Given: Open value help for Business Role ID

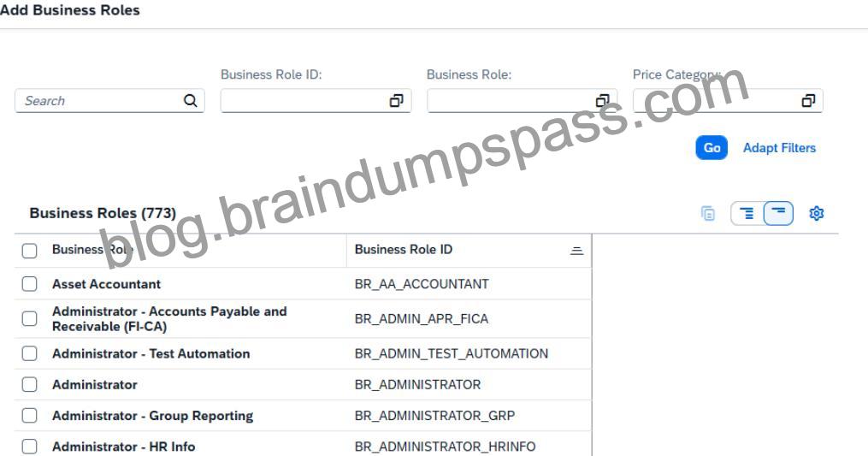Looking at the screenshot, I should point(396,100).
